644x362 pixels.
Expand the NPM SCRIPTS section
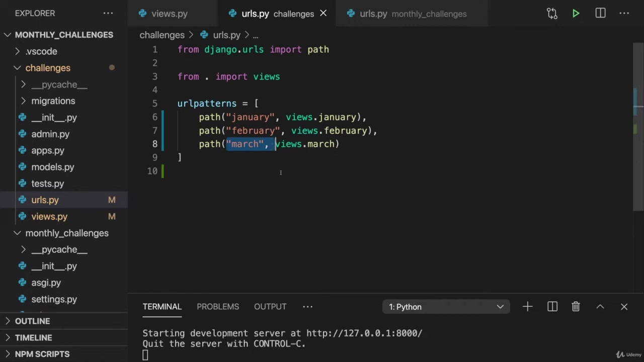pyautogui.click(x=64, y=354)
